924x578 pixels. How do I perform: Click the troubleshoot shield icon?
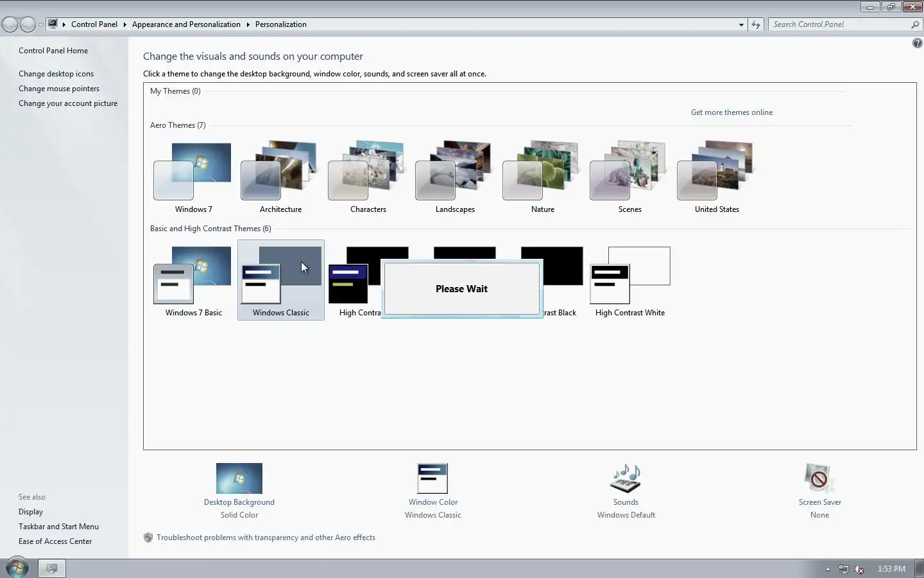[x=148, y=538]
